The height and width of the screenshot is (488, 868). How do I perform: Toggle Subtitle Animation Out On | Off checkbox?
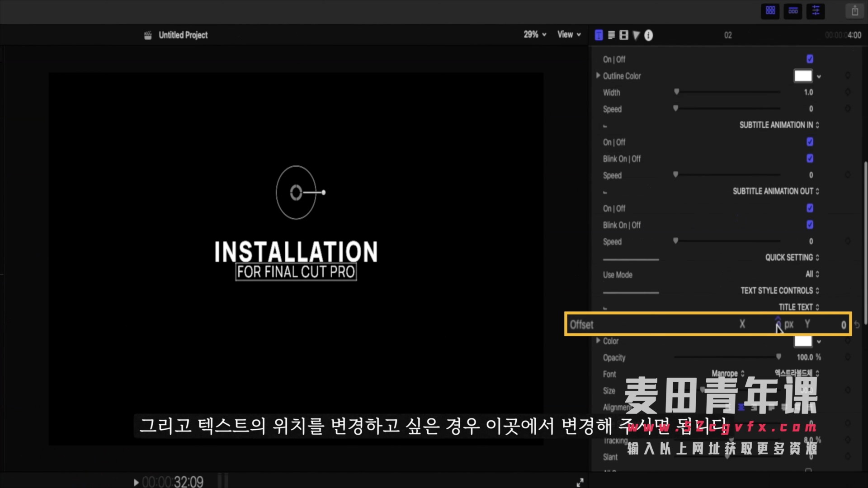click(x=810, y=208)
